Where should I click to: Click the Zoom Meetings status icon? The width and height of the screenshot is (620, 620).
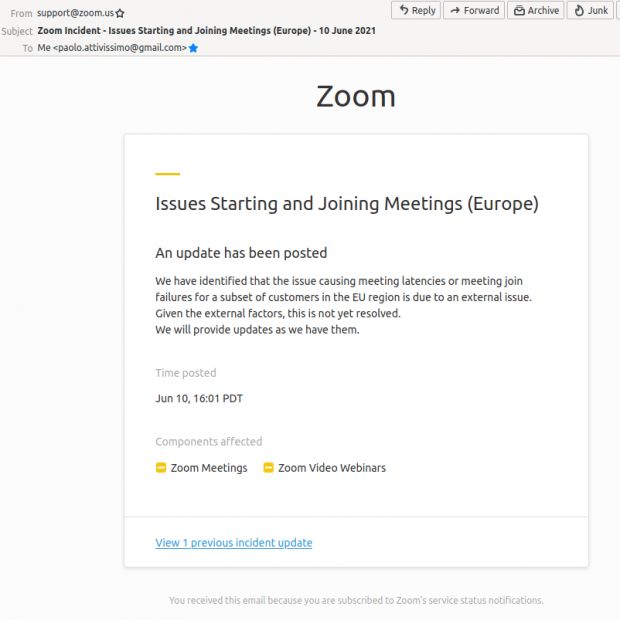click(x=161, y=468)
